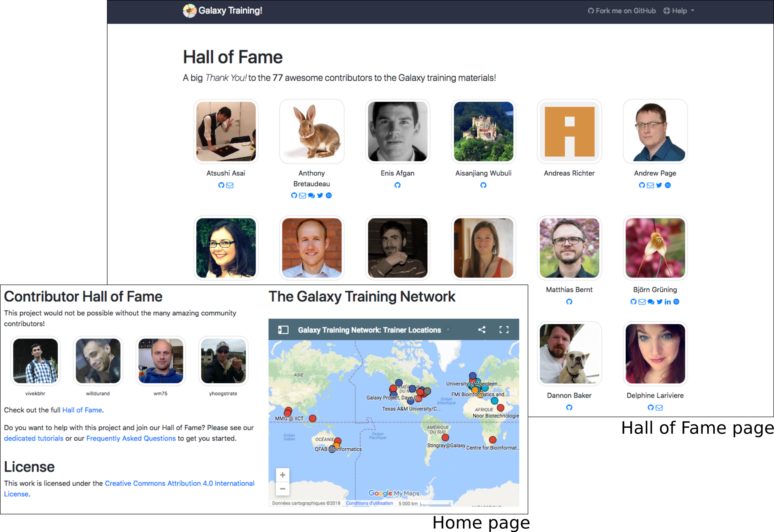
Task: Click the QFAB Bioinformatics map label
Action: pyautogui.click(x=338, y=449)
